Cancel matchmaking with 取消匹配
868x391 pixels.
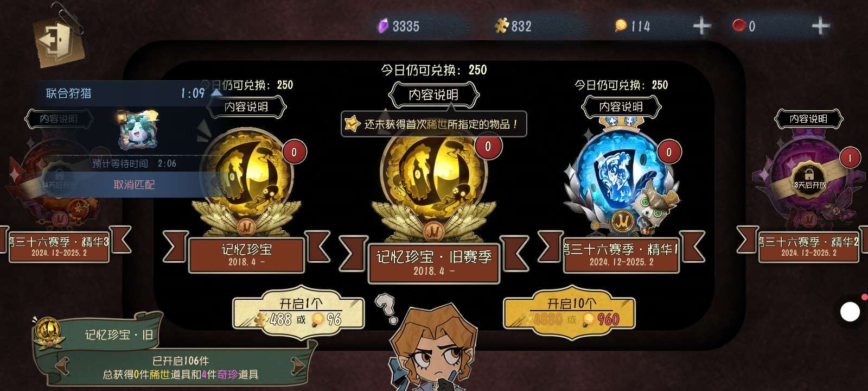point(134,185)
